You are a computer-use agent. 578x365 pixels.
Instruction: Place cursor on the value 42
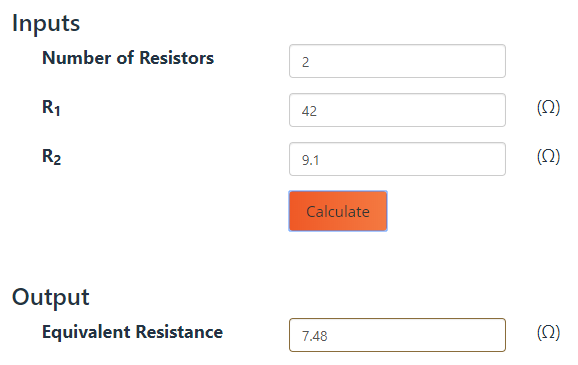click(309, 111)
